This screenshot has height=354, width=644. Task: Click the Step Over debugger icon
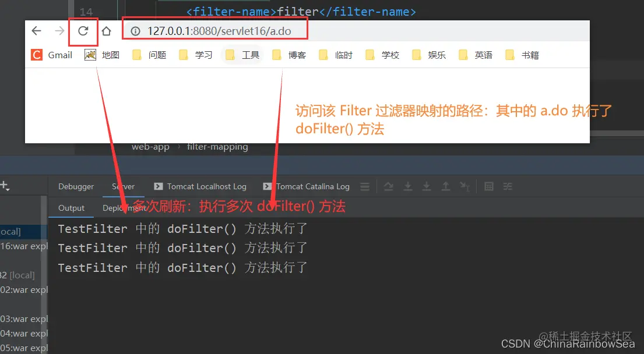pyautogui.click(x=389, y=187)
